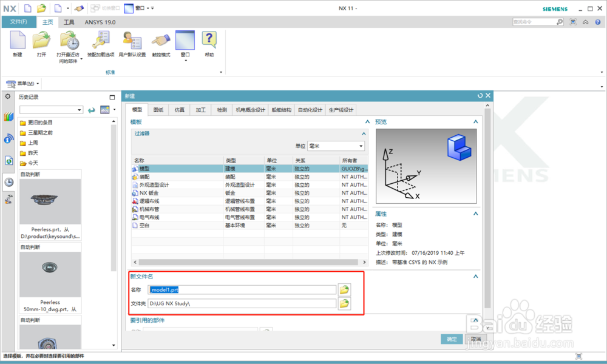Open the 文件(F) menu tab
This screenshot has width=607, height=364.
point(19,22)
